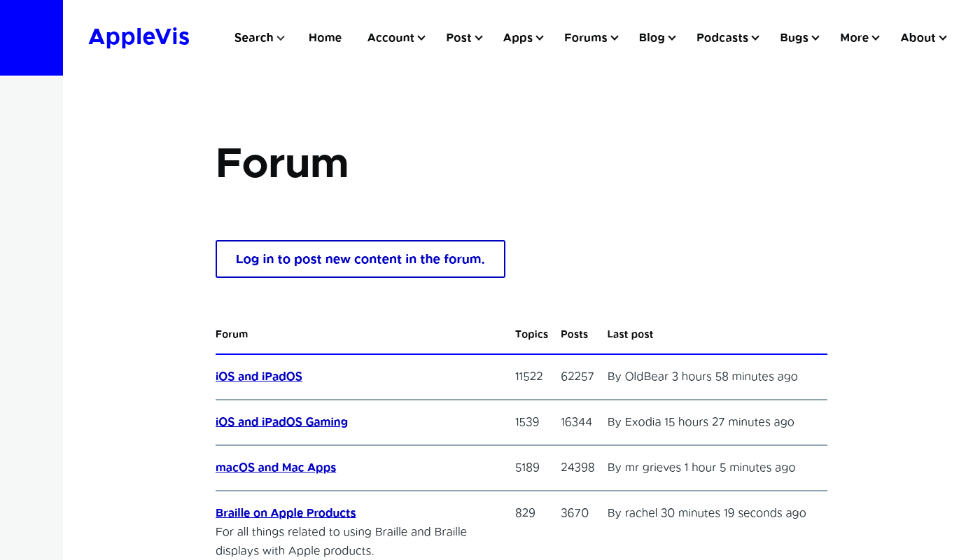Open the Account dropdown menu
The height and width of the screenshot is (560, 980).
(396, 38)
